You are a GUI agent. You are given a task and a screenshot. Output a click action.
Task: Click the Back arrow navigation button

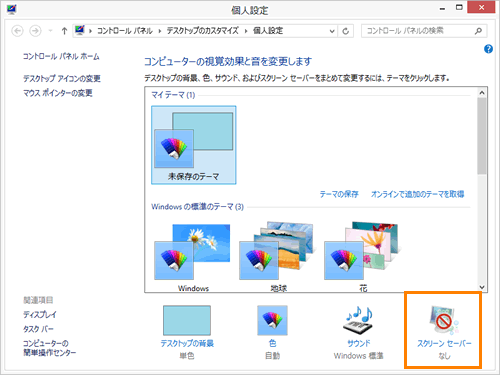point(17,31)
